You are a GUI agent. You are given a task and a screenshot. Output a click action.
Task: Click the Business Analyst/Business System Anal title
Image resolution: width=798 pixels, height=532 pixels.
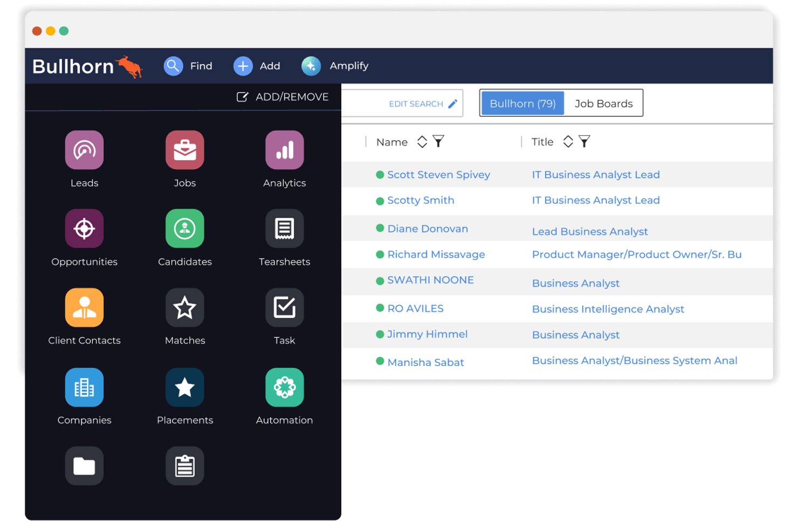(x=635, y=361)
